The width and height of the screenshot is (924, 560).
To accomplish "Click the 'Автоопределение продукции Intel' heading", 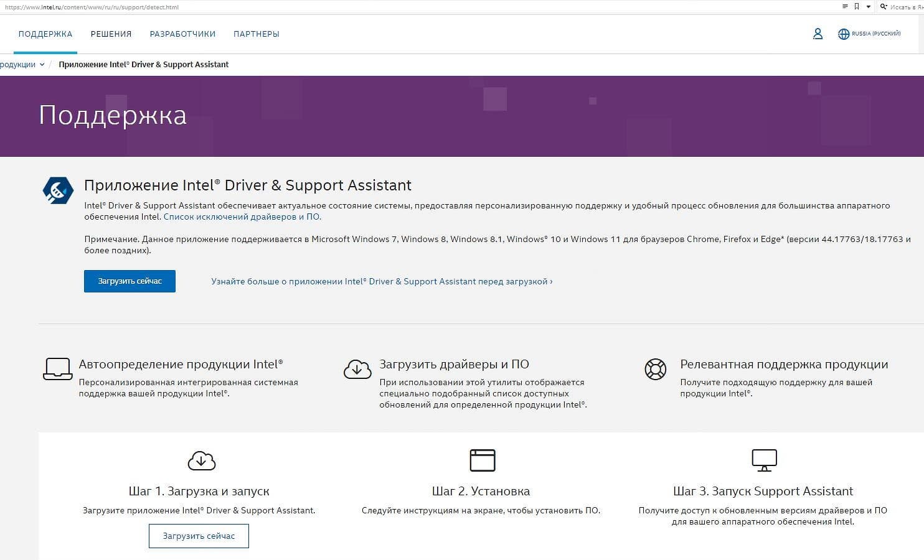I will (181, 364).
